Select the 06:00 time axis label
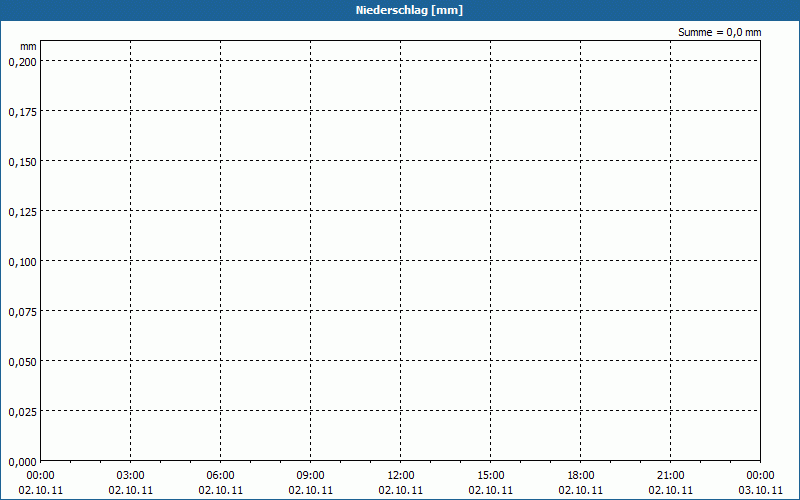The height and width of the screenshot is (500, 800). [221, 475]
